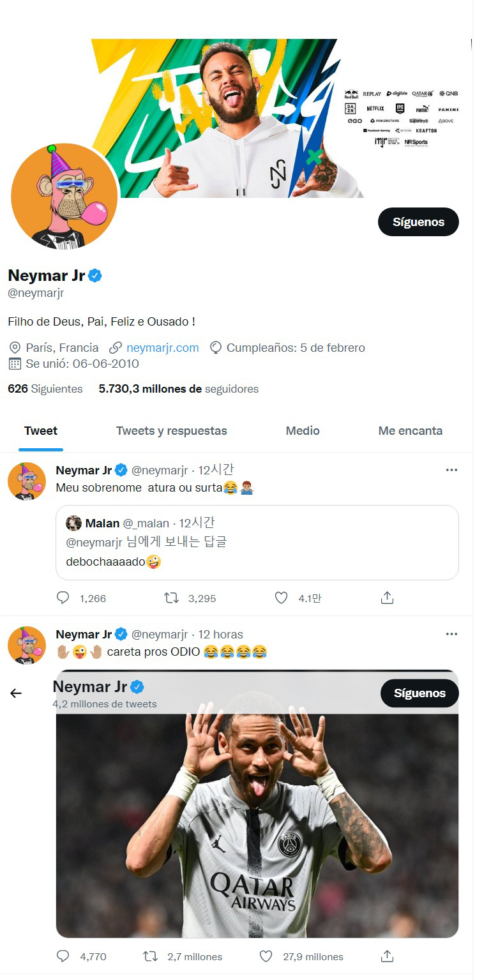Open more options on 'careta pros ODIO' tweet
Viewport: 491px width, 980px height.
click(x=451, y=635)
